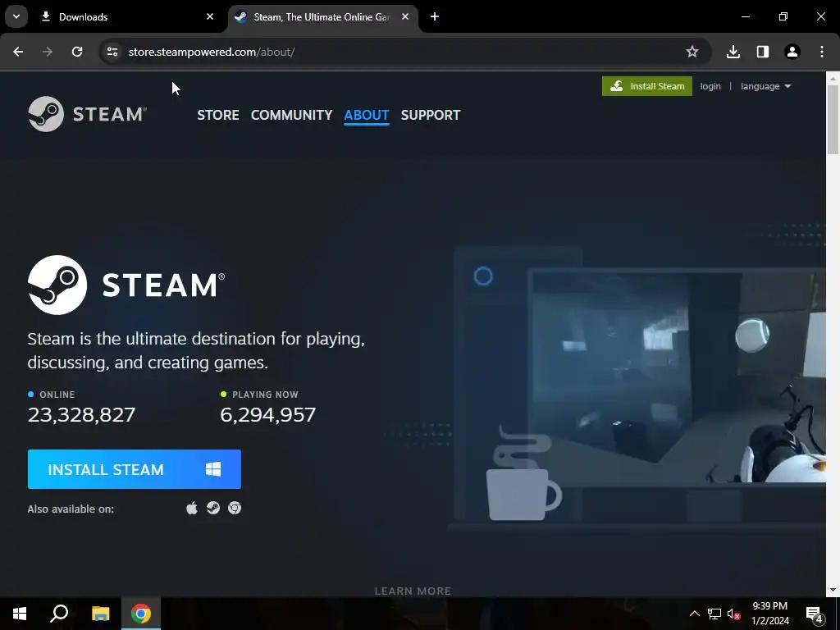The height and width of the screenshot is (630, 840).
Task: Click the muted volume tray icon
Action: 734,614
